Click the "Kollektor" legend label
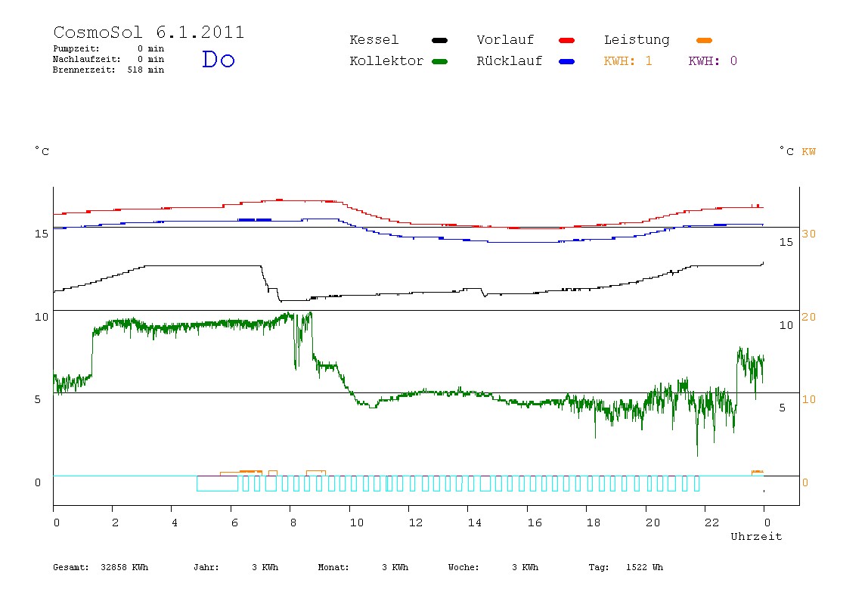Viewport: 868px width, 614px height. (x=386, y=61)
